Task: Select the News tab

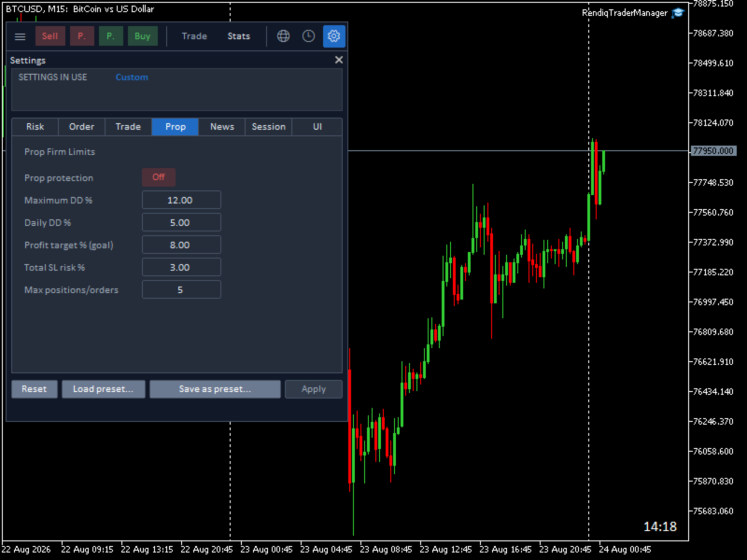Action: coord(222,127)
